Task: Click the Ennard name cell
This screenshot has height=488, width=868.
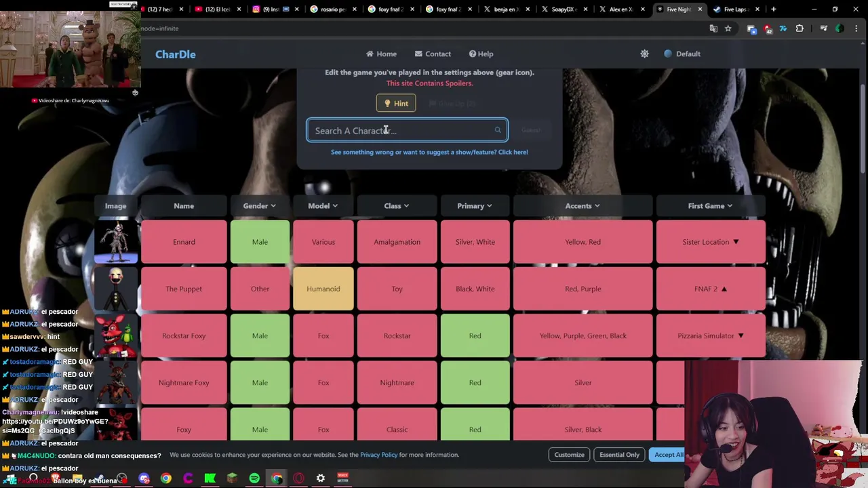Action: pos(184,241)
